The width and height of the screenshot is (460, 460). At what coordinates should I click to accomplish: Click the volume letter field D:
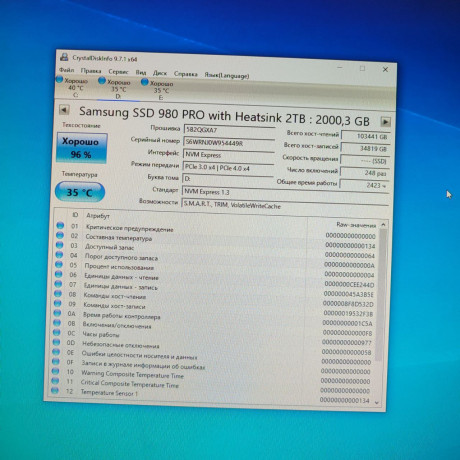[x=228, y=179]
